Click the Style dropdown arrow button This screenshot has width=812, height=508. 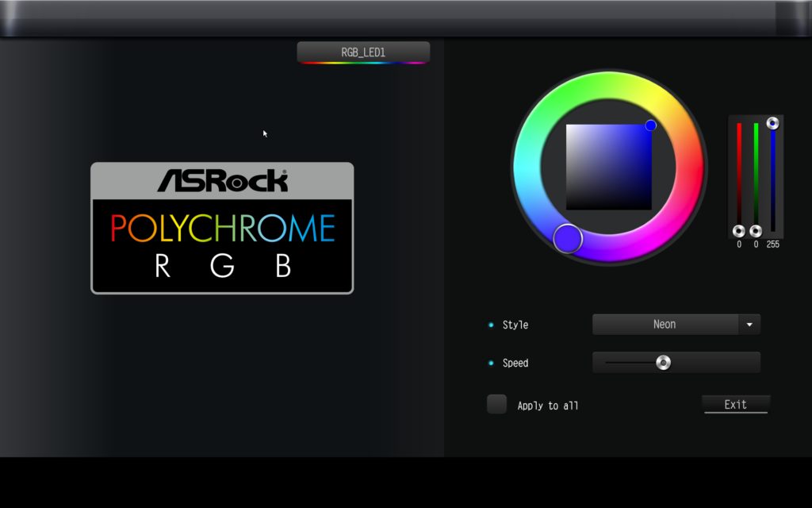[x=749, y=325]
